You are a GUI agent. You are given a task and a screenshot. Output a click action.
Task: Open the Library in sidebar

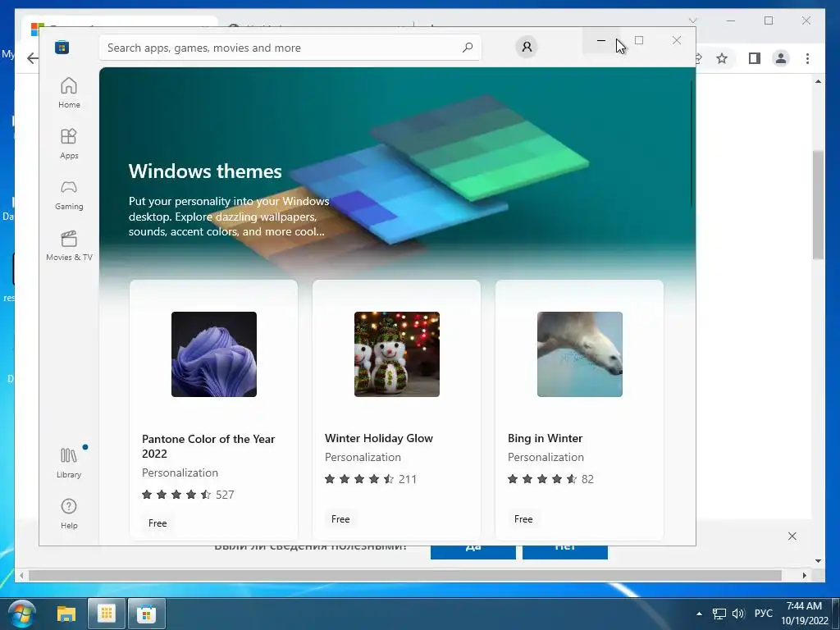pyautogui.click(x=69, y=463)
